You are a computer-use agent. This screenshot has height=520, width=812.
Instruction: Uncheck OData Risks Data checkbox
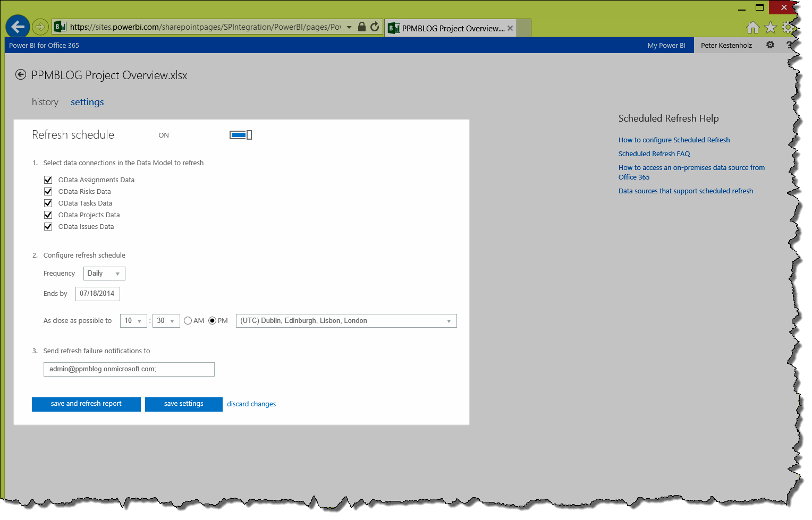pos(48,191)
